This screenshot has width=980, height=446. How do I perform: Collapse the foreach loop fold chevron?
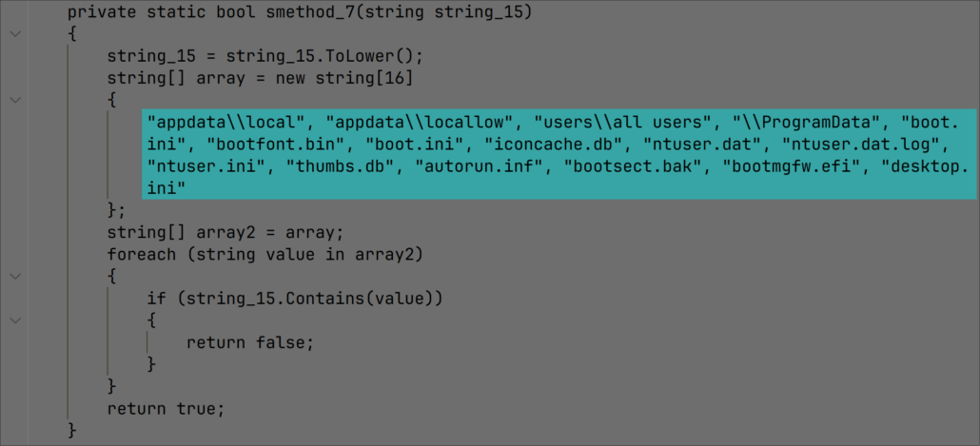[x=14, y=276]
